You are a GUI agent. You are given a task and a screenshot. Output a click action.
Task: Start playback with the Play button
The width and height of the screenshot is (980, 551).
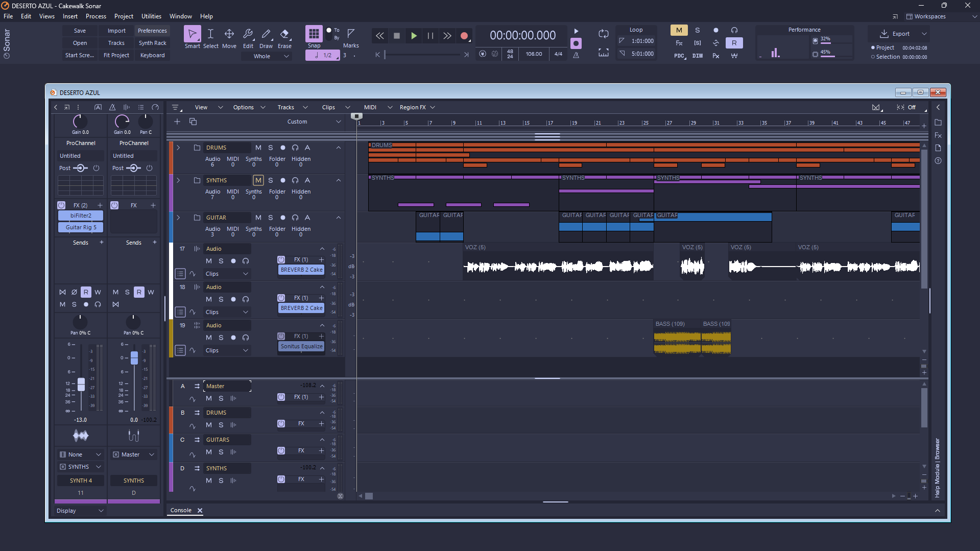[414, 36]
